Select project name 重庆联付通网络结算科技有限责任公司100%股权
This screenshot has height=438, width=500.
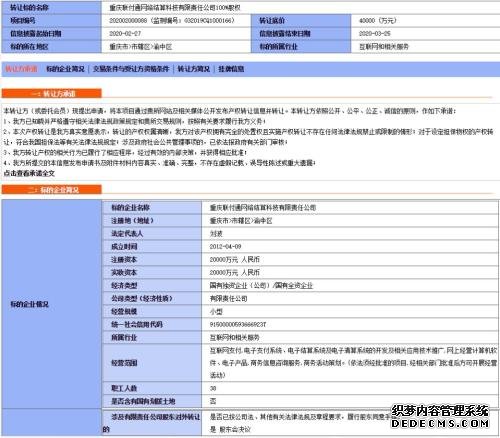[x=175, y=8]
